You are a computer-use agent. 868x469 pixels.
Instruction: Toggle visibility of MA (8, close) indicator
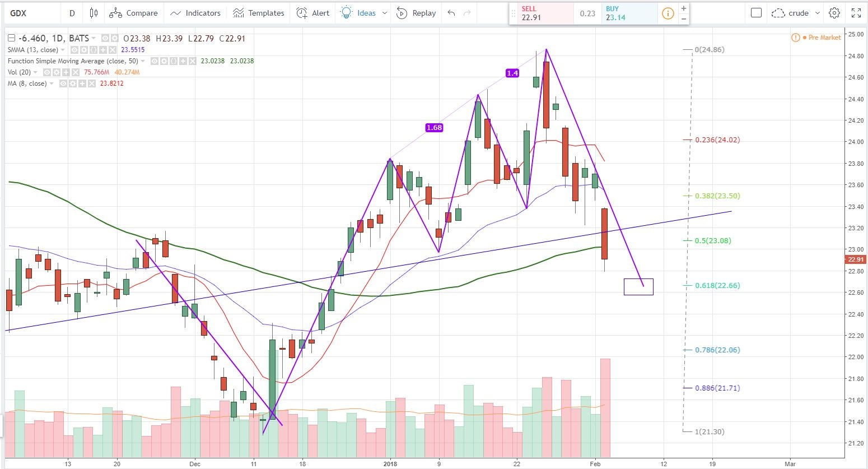(x=63, y=83)
